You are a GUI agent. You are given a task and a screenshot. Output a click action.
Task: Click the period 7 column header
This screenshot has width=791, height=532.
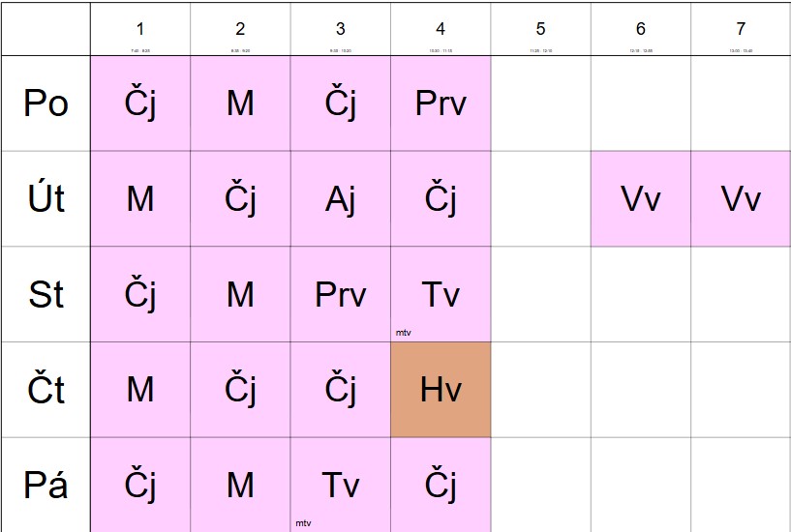[x=741, y=29]
